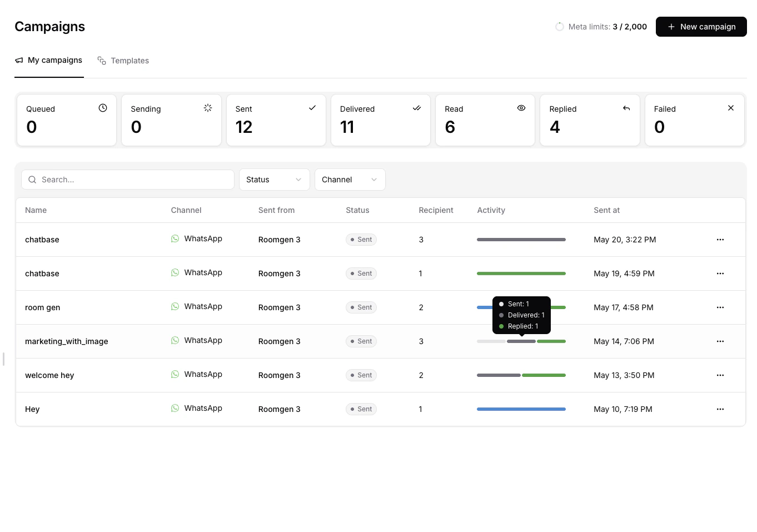Click the X icon on Failed card
Screen dimensions: 757x532
pos(731,108)
